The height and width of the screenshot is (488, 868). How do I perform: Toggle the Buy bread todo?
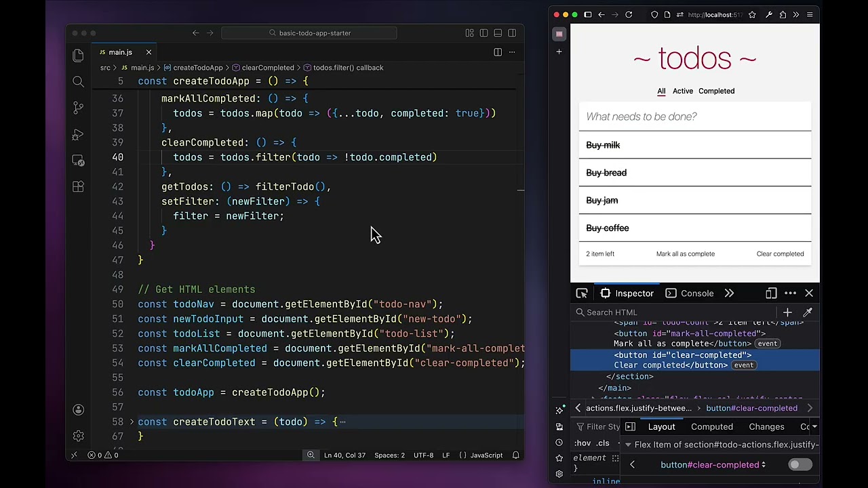[x=606, y=173]
